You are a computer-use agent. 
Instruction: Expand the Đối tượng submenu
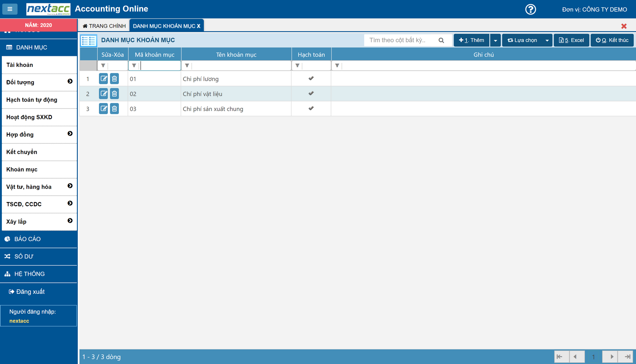(x=70, y=82)
